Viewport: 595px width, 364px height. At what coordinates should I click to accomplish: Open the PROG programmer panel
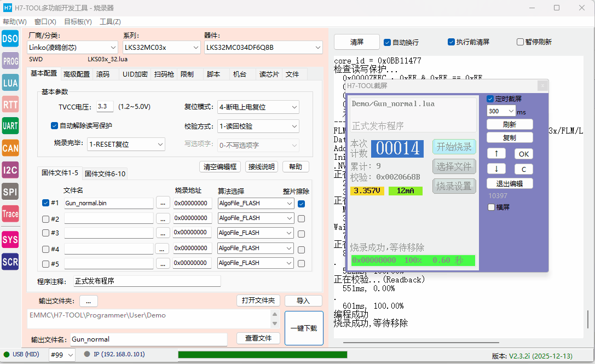(10, 61)
